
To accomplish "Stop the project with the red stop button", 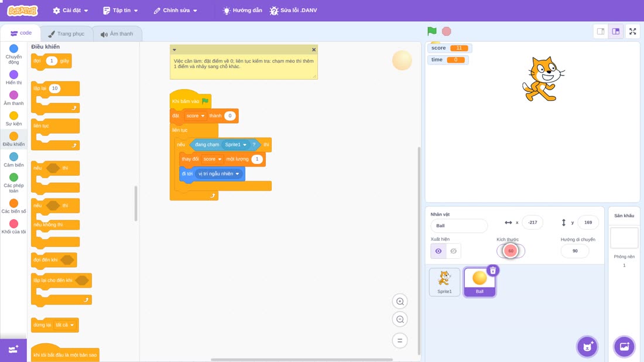I will point(447,31).
